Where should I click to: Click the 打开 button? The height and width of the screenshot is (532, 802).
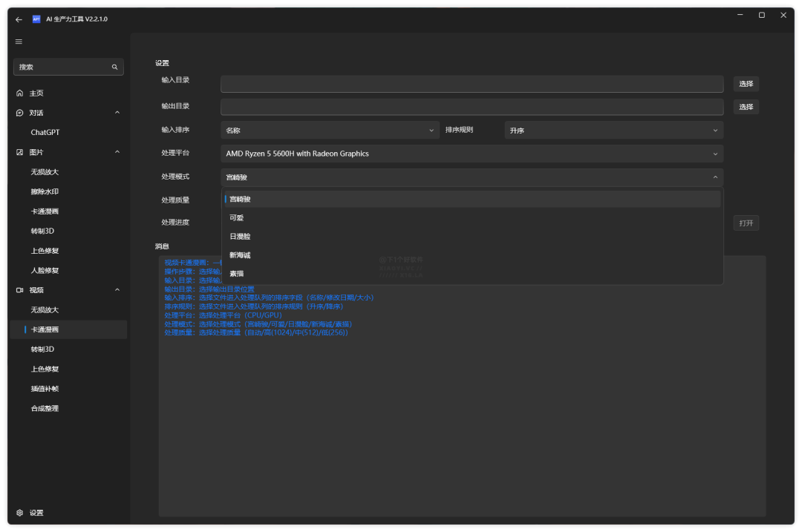(746, 223)
